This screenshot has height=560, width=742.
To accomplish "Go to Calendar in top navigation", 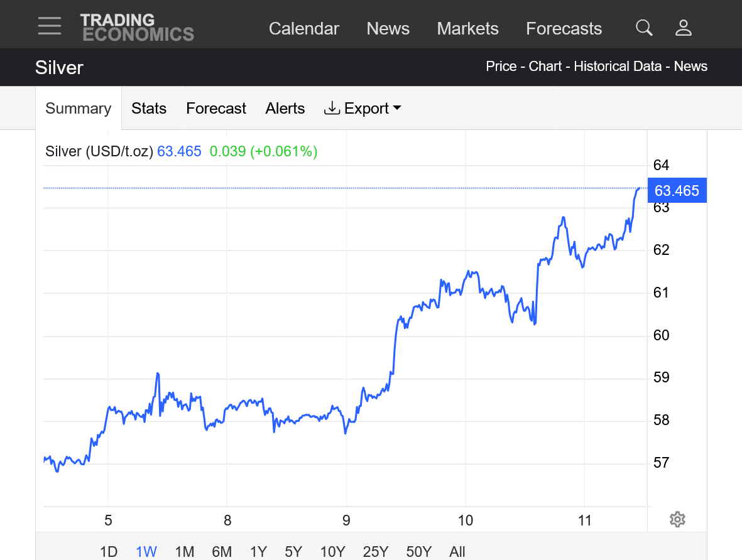I will pos(304,29).
